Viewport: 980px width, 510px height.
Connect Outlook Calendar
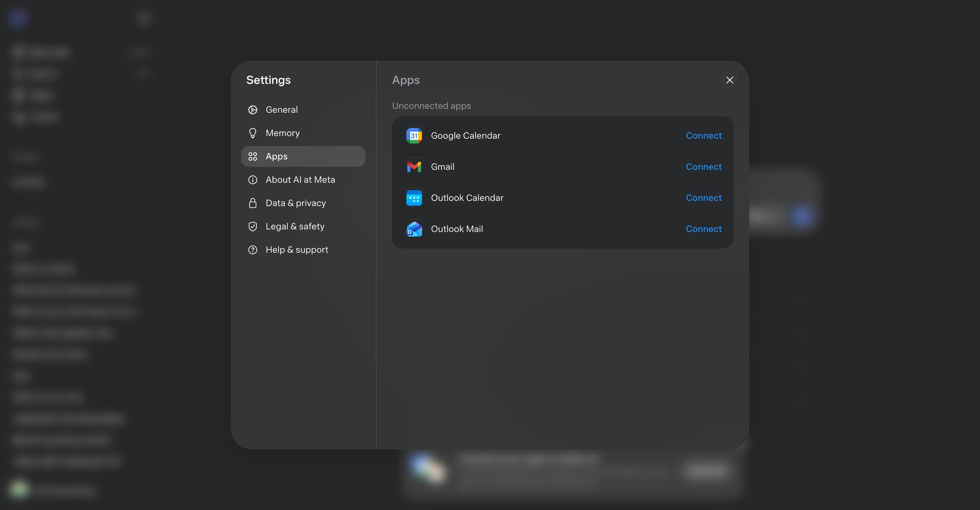pos(703,198)
